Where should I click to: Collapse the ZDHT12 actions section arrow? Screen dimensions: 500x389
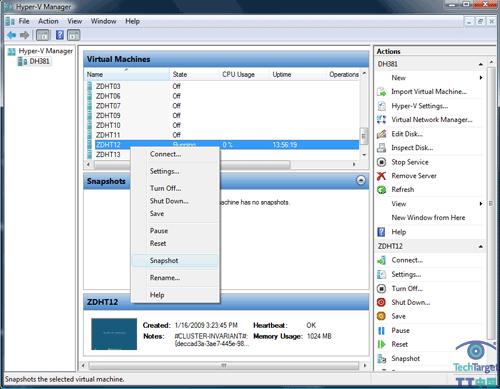[x=481, y=246]
